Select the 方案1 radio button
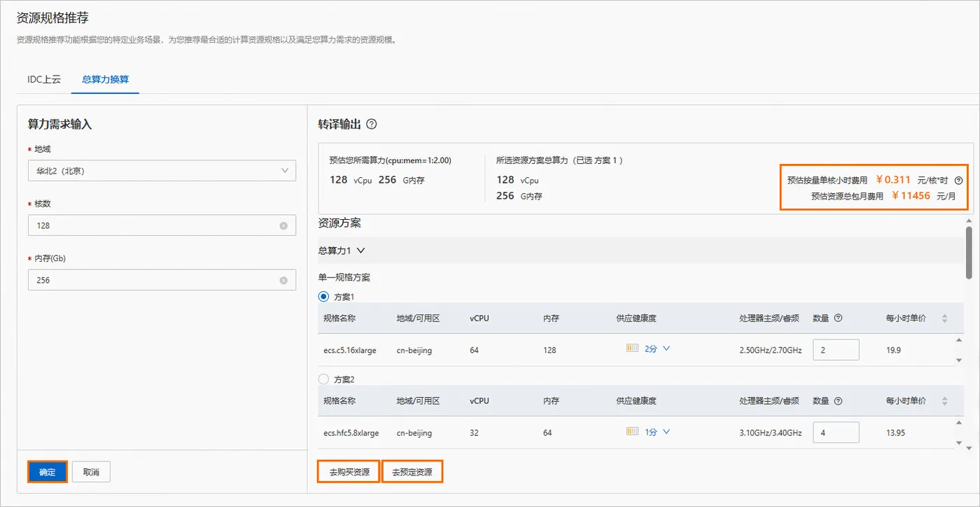Image resolution: width=980 pixels, height=507 pixels. 323,297
